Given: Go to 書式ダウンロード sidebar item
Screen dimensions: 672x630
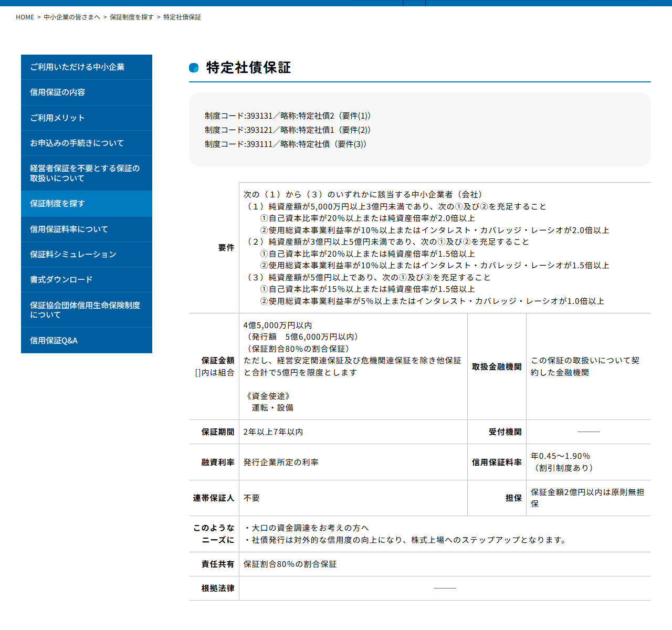Looking at the screenshot, I should pos(87,279).
